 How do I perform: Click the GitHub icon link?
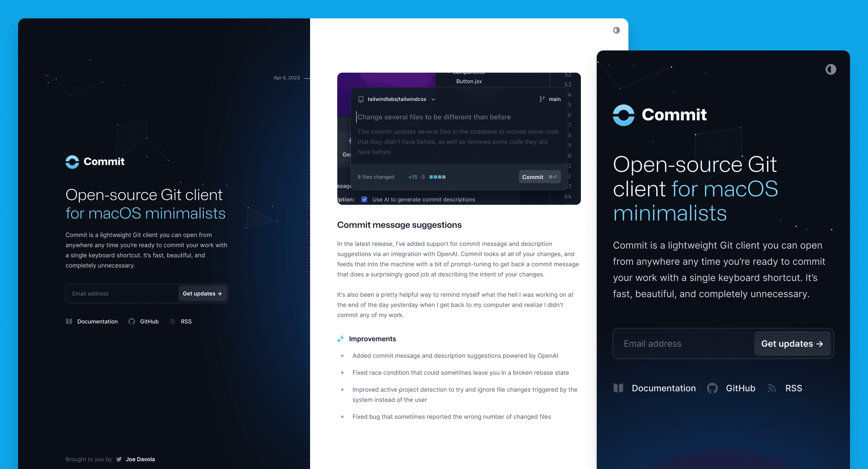click(x=131, y=321)
